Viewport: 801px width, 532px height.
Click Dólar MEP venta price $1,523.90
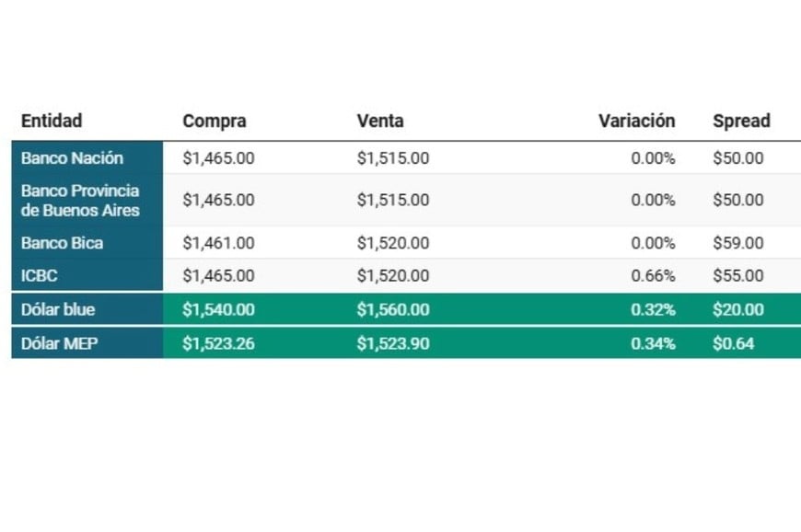393,343
